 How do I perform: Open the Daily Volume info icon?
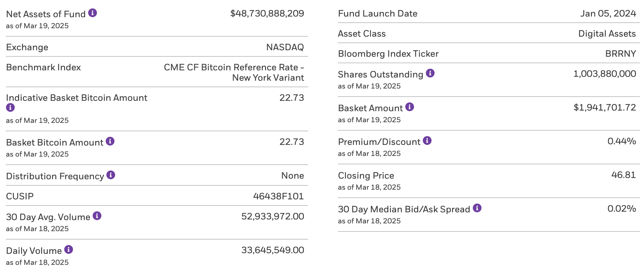(69, 250)
